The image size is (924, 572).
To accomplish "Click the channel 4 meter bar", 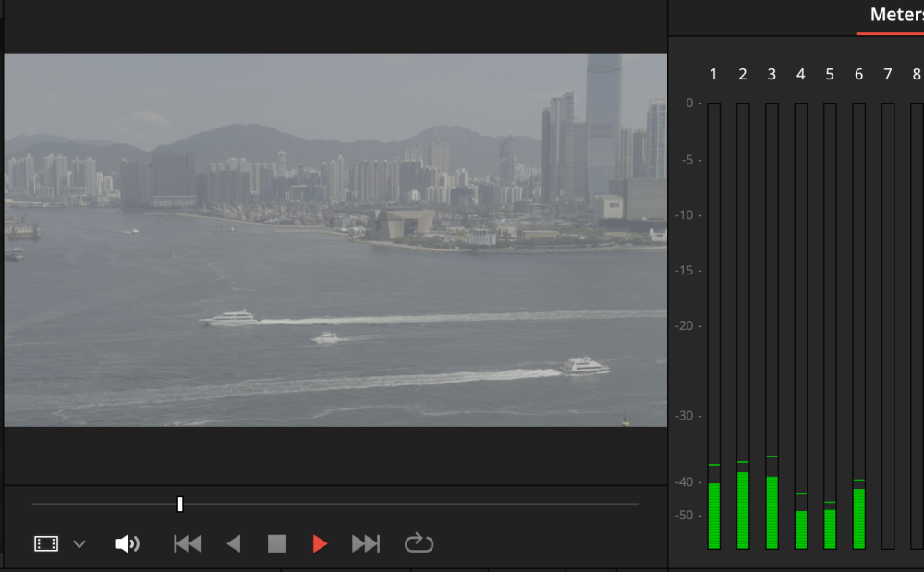I will coord(801,325).
